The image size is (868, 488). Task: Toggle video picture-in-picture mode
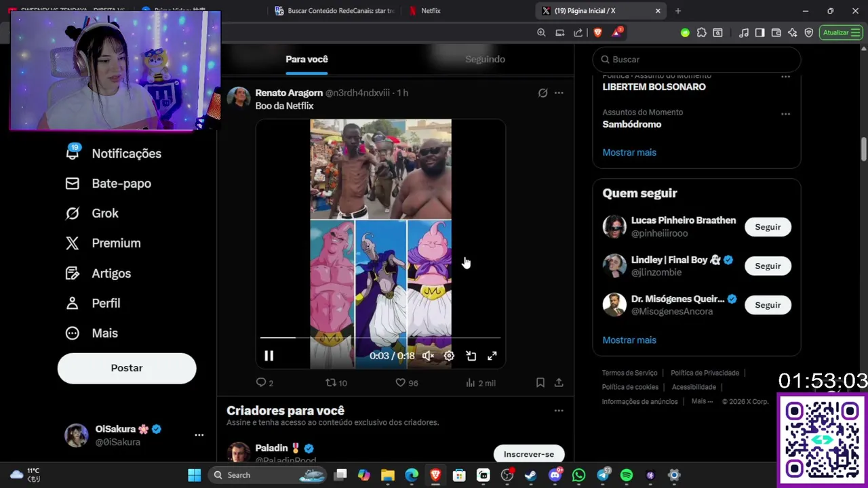tap(471, 356)
